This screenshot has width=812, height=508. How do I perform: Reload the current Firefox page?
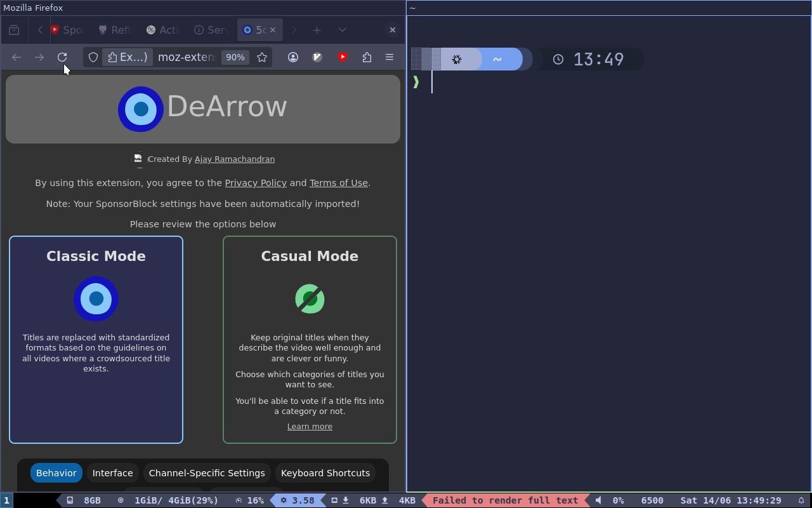pos(62,57)
